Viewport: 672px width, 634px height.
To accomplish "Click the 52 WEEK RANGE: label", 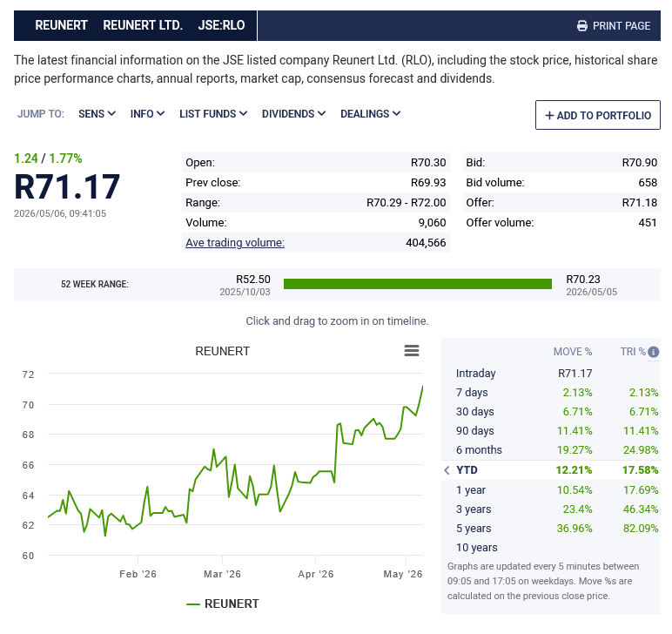I will (x=95, y=284).
